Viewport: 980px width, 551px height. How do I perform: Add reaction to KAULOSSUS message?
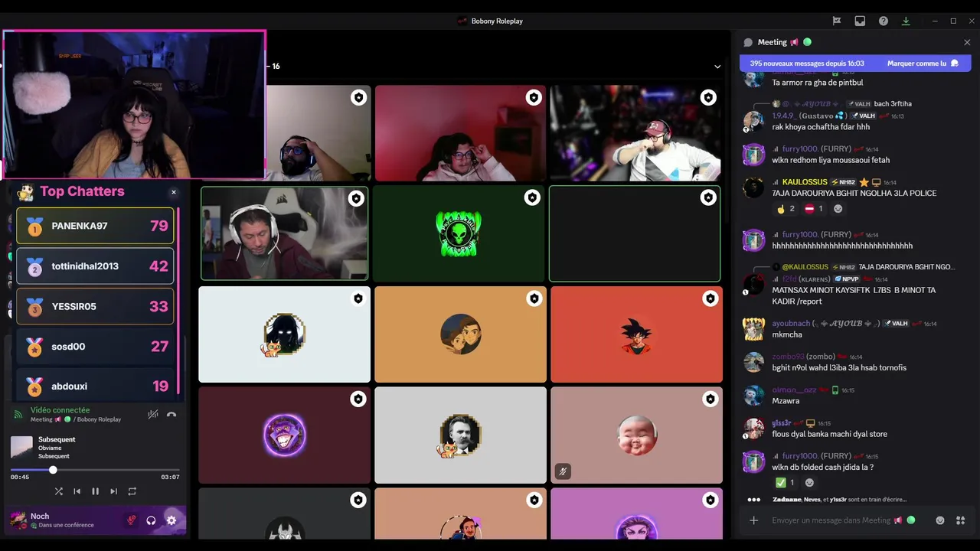(838, 209)
